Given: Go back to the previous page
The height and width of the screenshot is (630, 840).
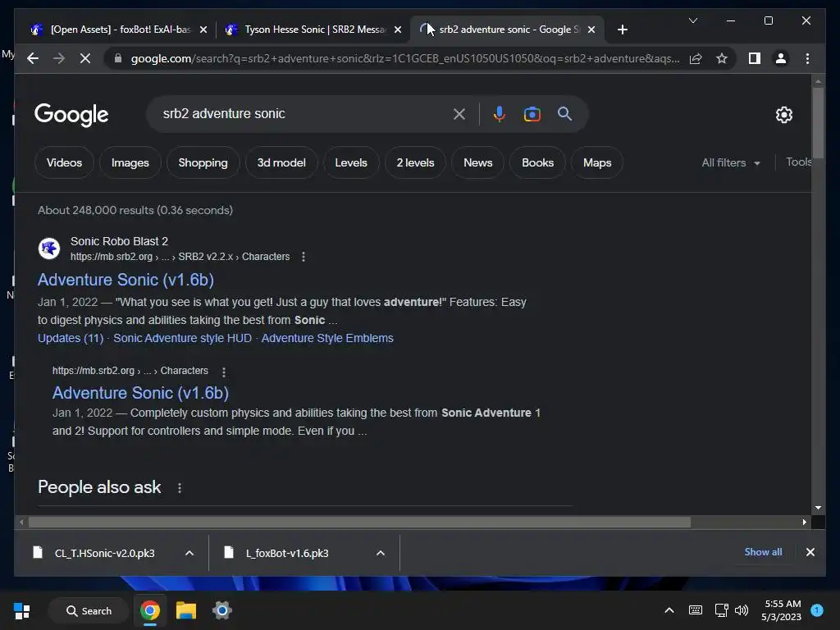Looking at the screenshot, I should tap(33, 58).
